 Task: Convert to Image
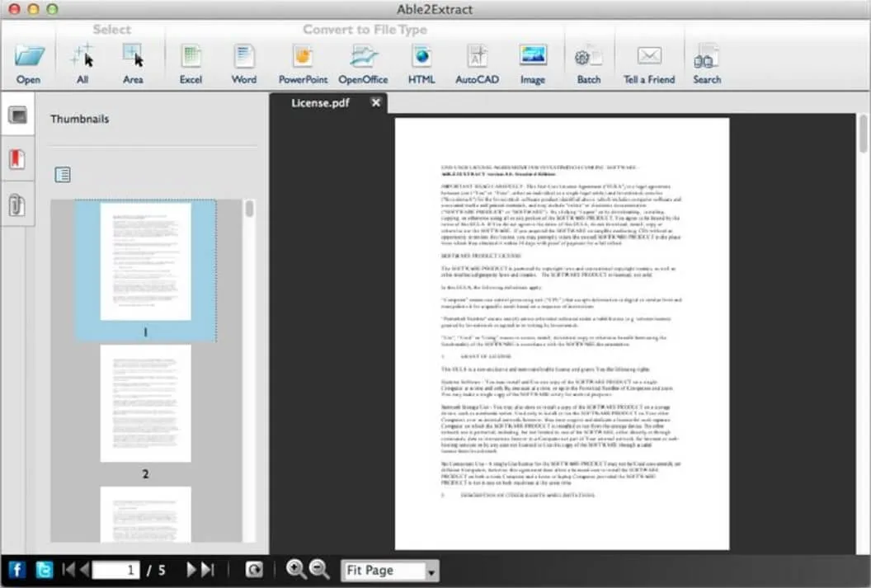[x=533, y=63]
